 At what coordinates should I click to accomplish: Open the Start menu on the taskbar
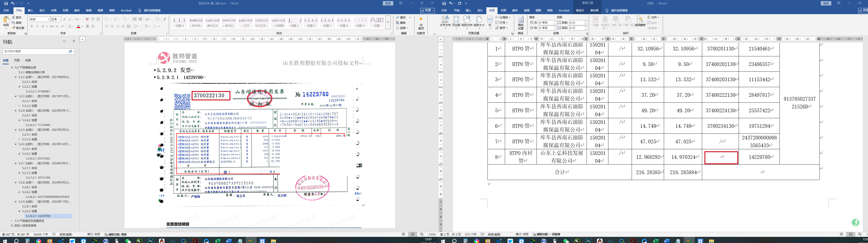5,241
